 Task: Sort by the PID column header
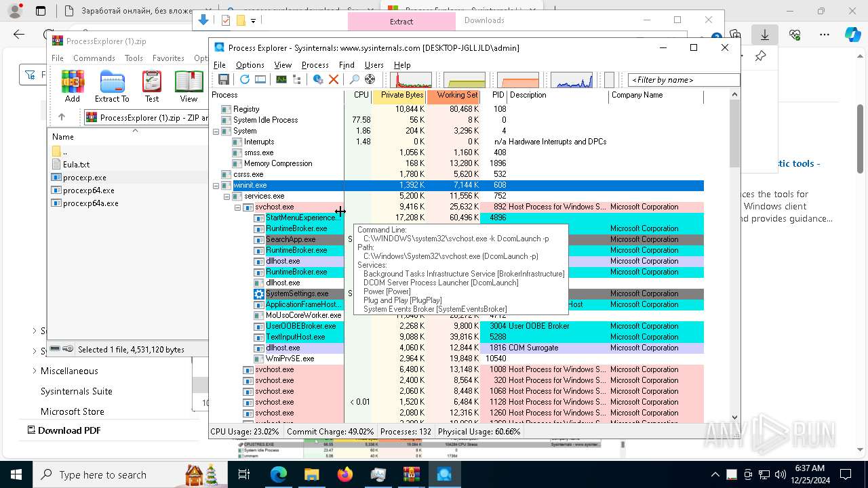[x=494, y=96]
